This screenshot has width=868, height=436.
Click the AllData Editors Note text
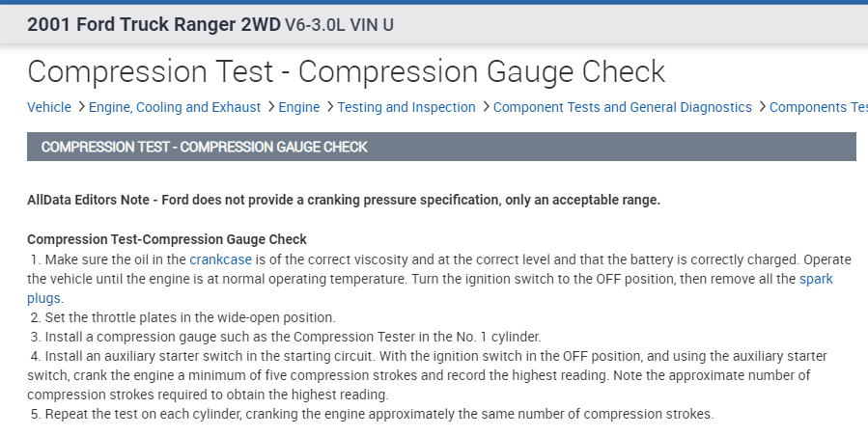point(343,200)
